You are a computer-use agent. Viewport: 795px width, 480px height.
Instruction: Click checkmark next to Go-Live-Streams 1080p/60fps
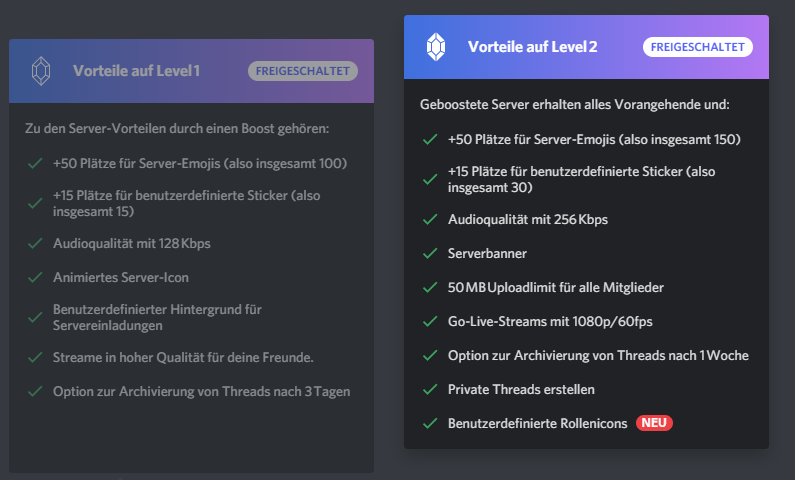[431, 322]
